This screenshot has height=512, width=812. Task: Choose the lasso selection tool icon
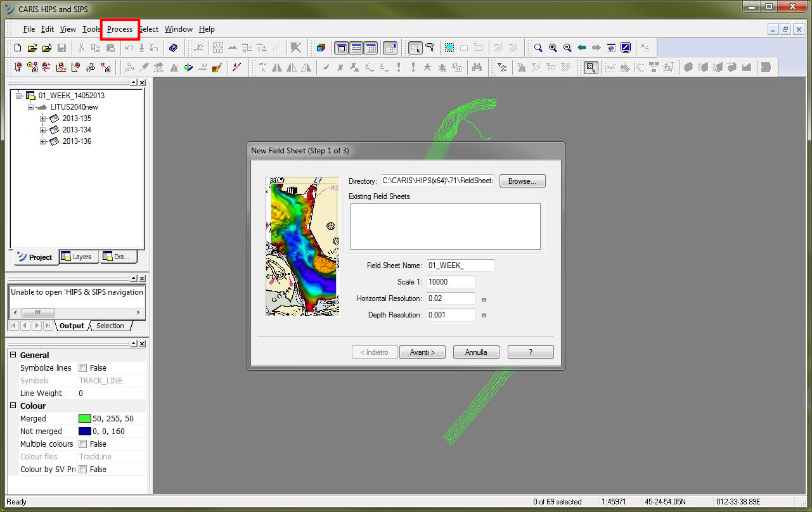click(430, 48)
